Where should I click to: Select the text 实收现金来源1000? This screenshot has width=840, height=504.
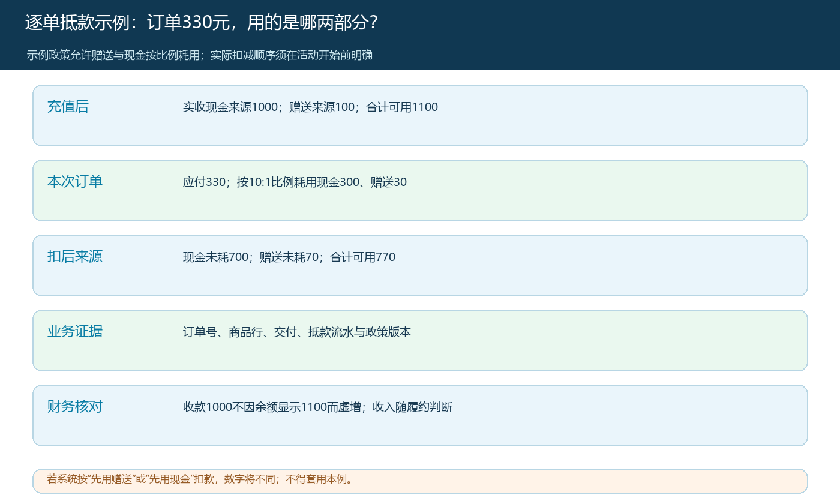coord(230,107)
